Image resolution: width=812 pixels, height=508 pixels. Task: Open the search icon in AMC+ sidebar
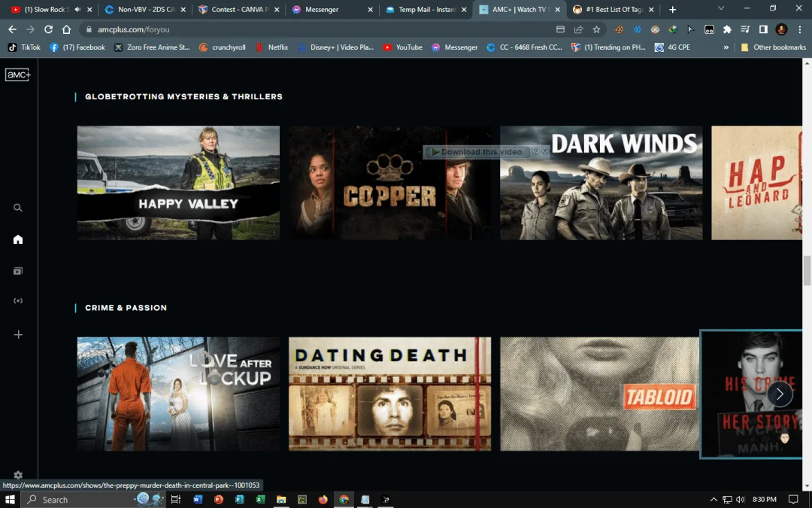(x=17, y=208)
